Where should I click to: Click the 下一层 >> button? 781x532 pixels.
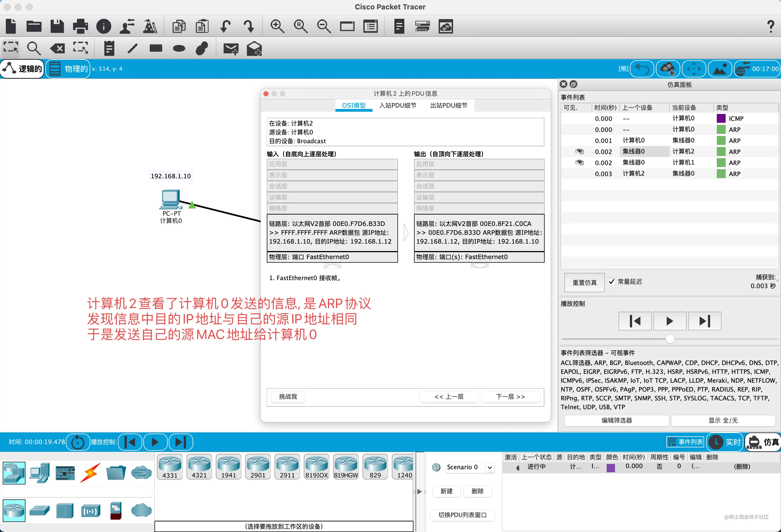click(510, 397)
